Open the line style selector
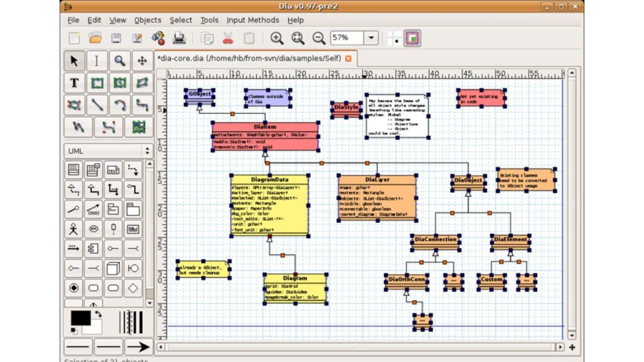Image resolution: width=644 pixels, height=362 pixels. point(108,347)
